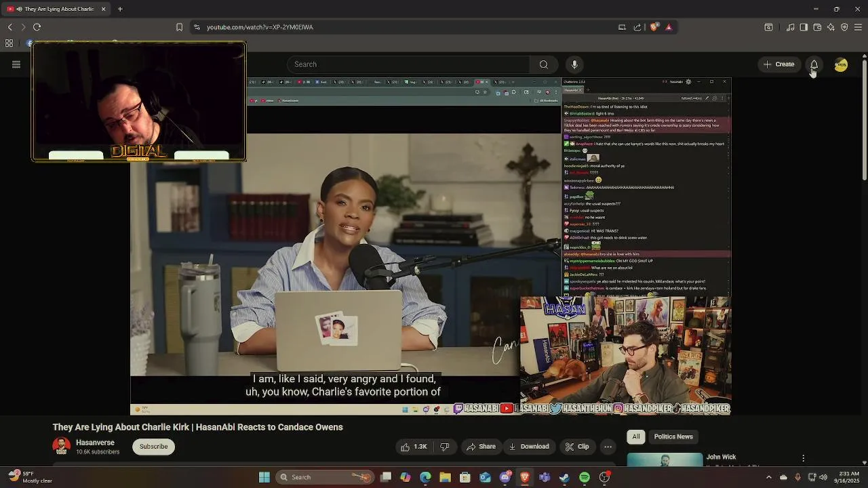Click the share page icon in address bar
This screenshot has height=488, width=868.
click(637, 27)
